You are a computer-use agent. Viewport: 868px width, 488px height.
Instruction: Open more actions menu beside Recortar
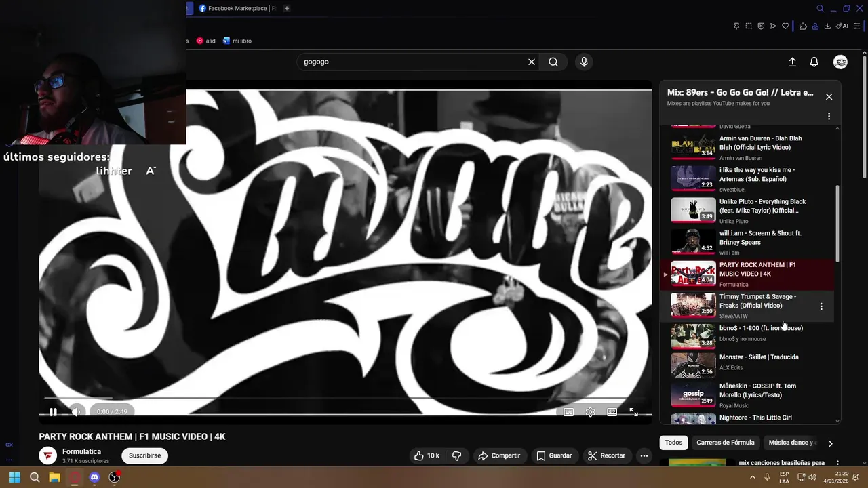(x=644, y=456)
